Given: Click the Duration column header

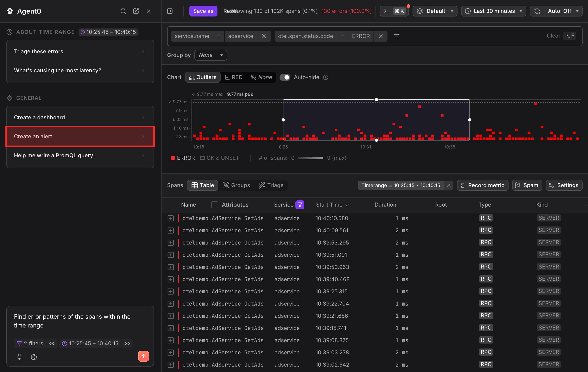Looking at the screenshot, I should 385,205.
